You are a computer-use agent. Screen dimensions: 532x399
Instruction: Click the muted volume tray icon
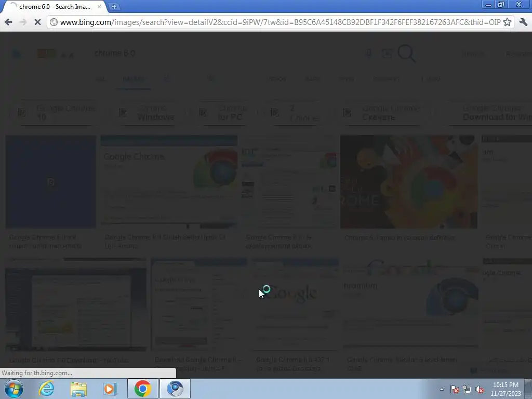point(480,389)
